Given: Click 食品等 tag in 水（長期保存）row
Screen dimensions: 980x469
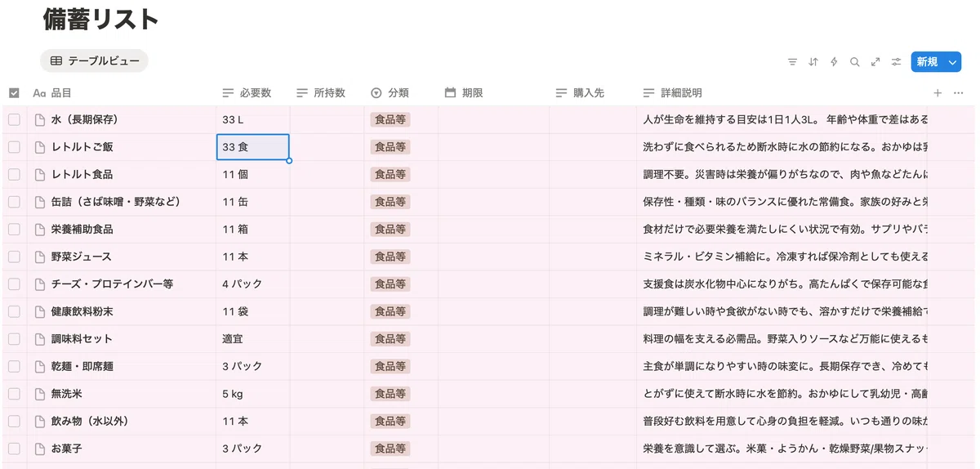Looking at the screenshot, I should (390, 119).
